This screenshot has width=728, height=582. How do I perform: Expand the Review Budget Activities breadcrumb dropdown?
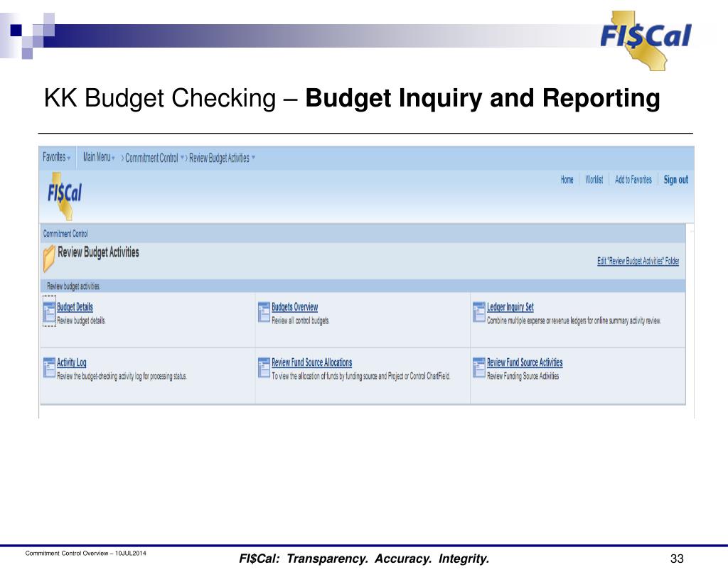pyautogui.click(x=254, y=158)
